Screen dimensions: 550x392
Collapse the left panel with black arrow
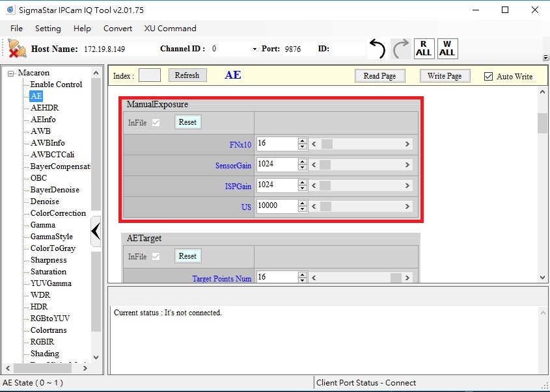[x=96, y=231]
